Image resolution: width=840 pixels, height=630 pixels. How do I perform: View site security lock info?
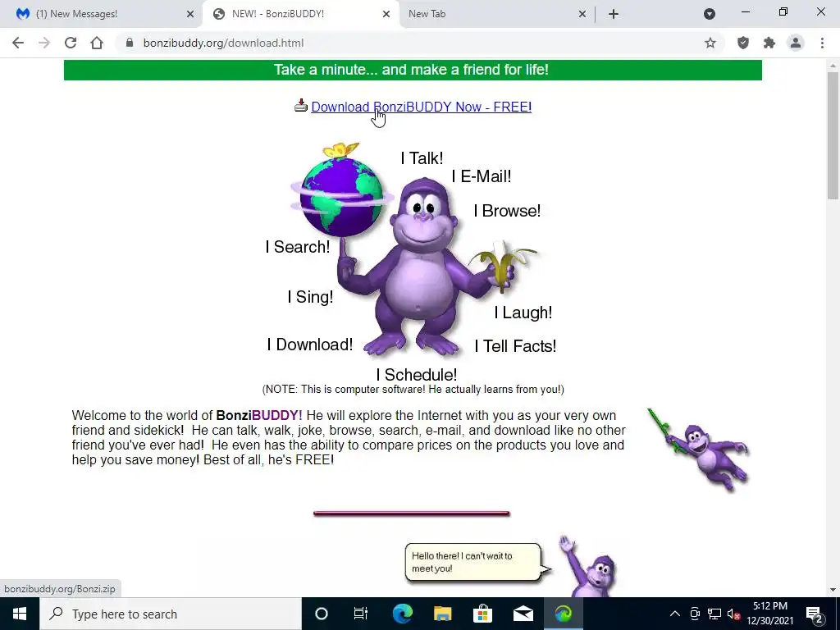(x=129, y=43)
